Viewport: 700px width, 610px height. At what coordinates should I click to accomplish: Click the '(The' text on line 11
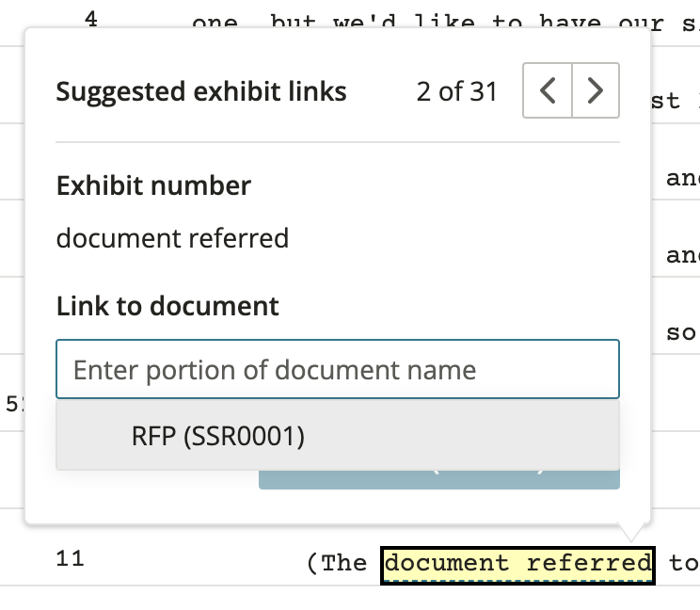click(x=337, y=563)
